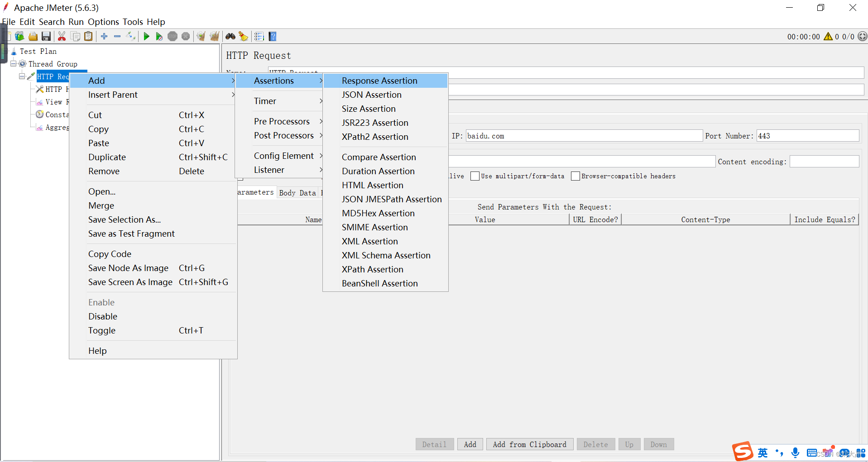Click the Open folder toolbar icon
The width and height of the screenshot is (868, 462).
pos(33,37)
